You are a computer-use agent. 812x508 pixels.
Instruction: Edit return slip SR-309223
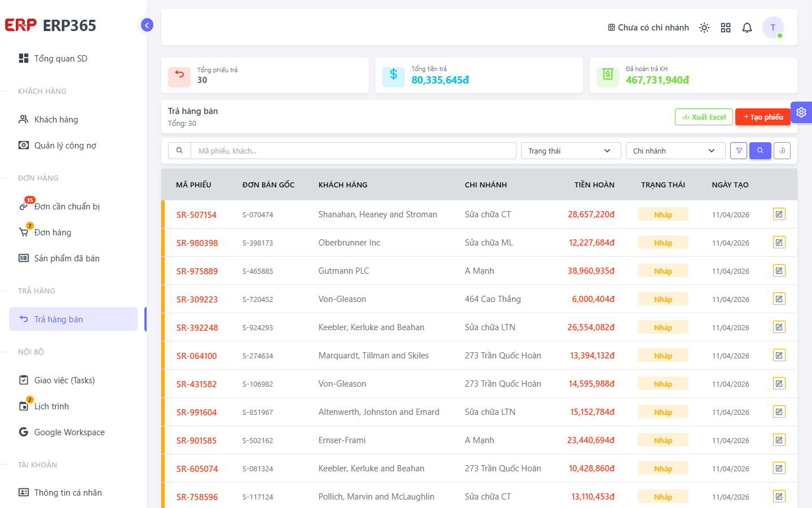tap(779, 299)
